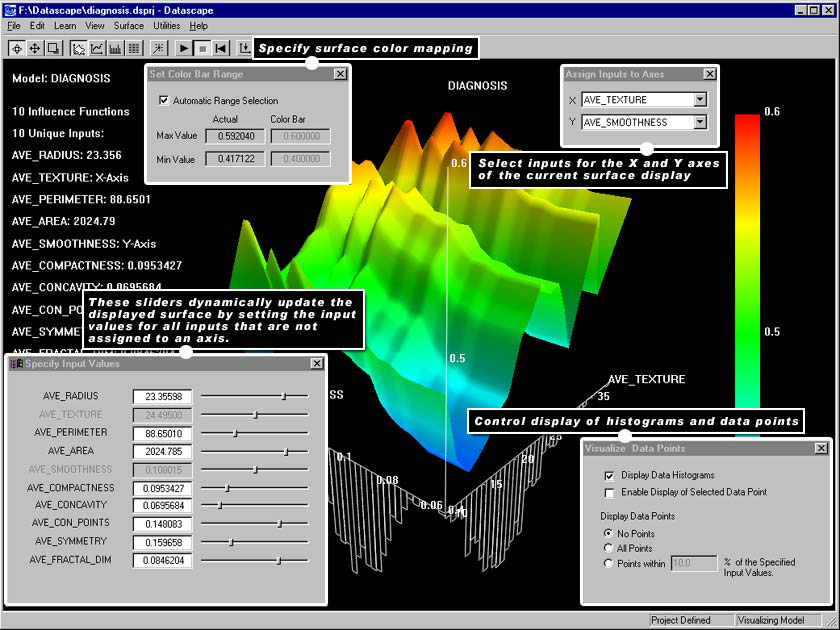Viewport: 840px width, 630px height.
Task: Select the All Points radio button
Action: (609, 548)
